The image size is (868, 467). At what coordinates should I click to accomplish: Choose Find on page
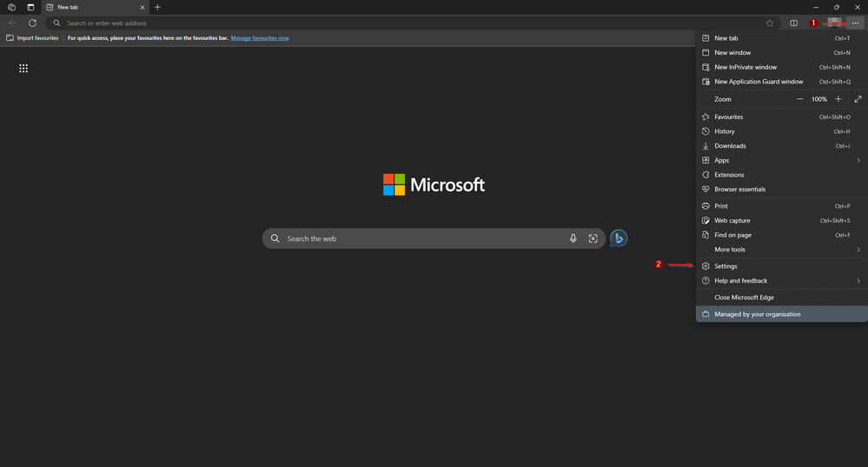pos(781,235)
